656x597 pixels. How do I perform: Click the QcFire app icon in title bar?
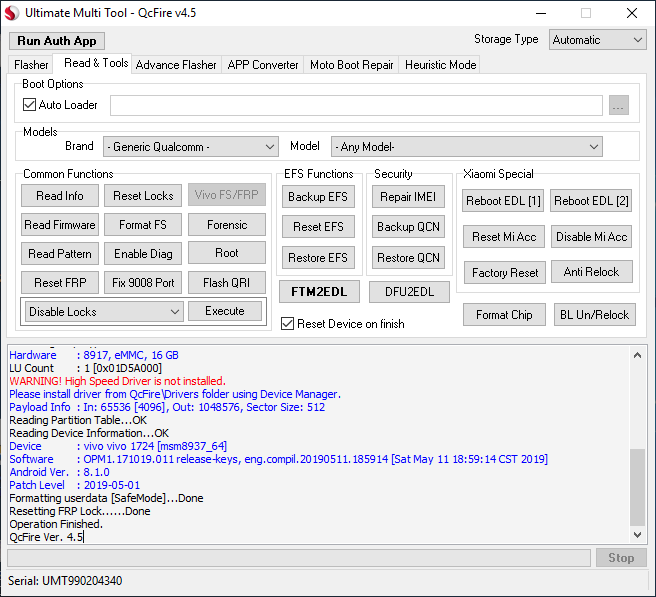point(12,13)
